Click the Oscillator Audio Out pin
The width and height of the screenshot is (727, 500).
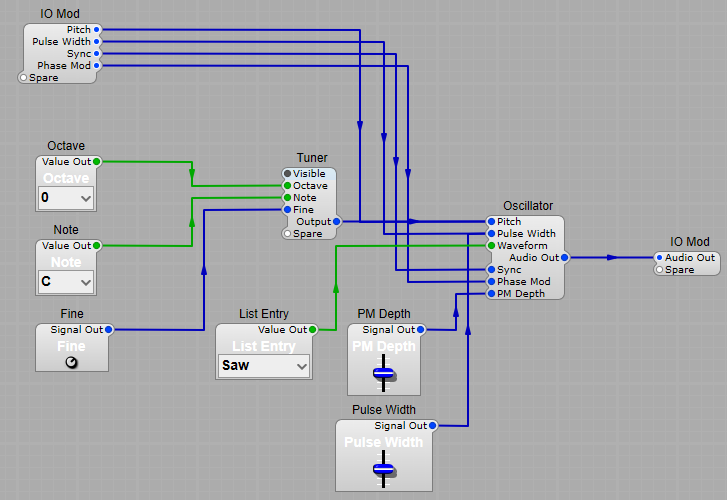[x=565, y=258]
